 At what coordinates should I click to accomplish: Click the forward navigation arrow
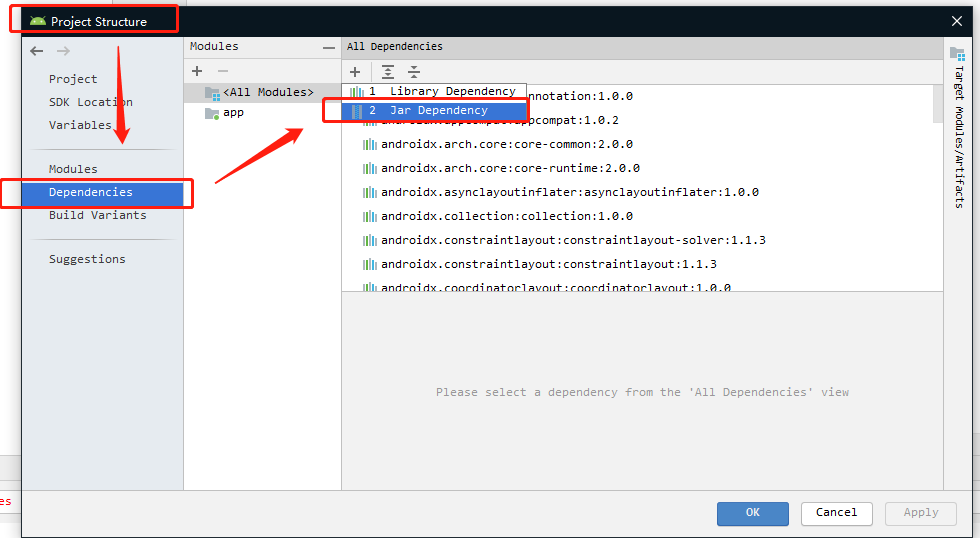point(63,51)
